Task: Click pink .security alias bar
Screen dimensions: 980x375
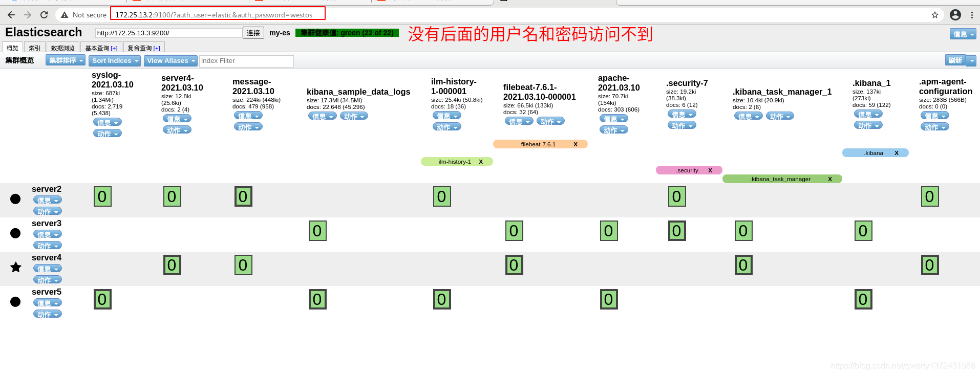Action: tap(689, 170)
